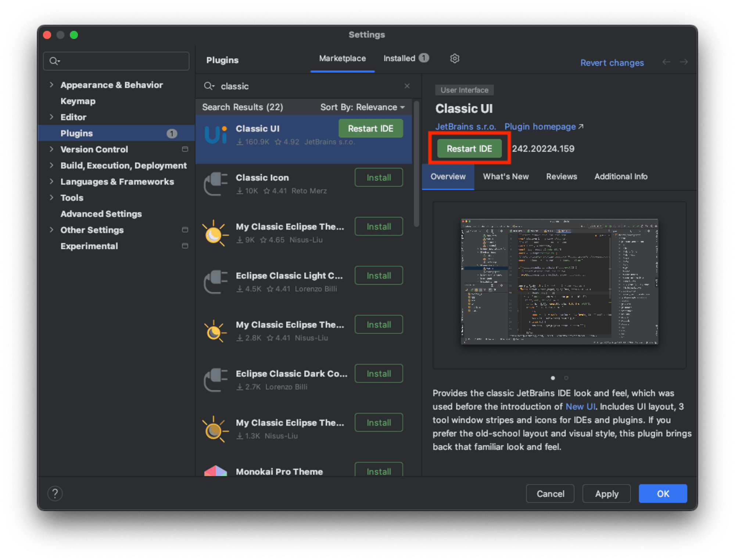Click the Apply button
Screen dimensions: 735x560
pos(607,494)
